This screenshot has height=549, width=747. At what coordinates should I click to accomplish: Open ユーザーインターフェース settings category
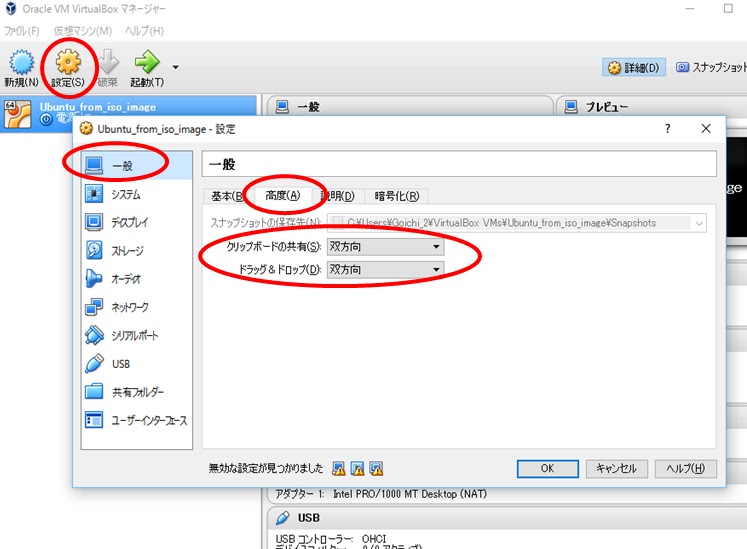point(137,420)
